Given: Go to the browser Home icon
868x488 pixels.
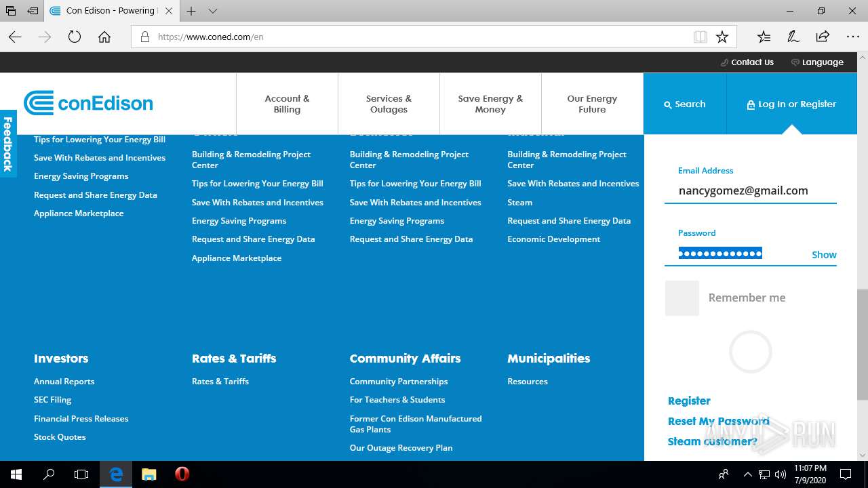Looking at the screenshot, I should point(104,37).
